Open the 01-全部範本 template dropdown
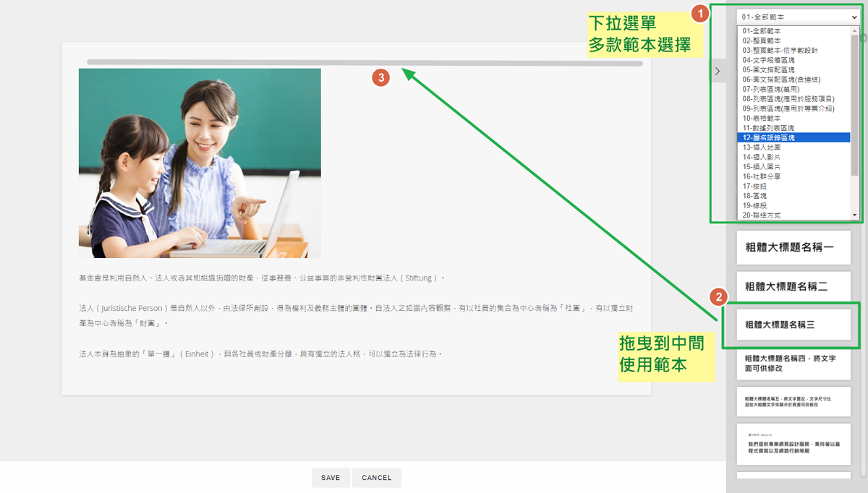The image size is (868, 493). (x=798, y=16)
